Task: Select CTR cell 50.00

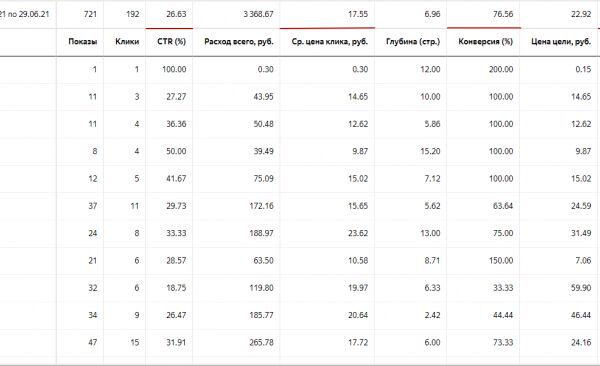Action: (x=176, y=151)
